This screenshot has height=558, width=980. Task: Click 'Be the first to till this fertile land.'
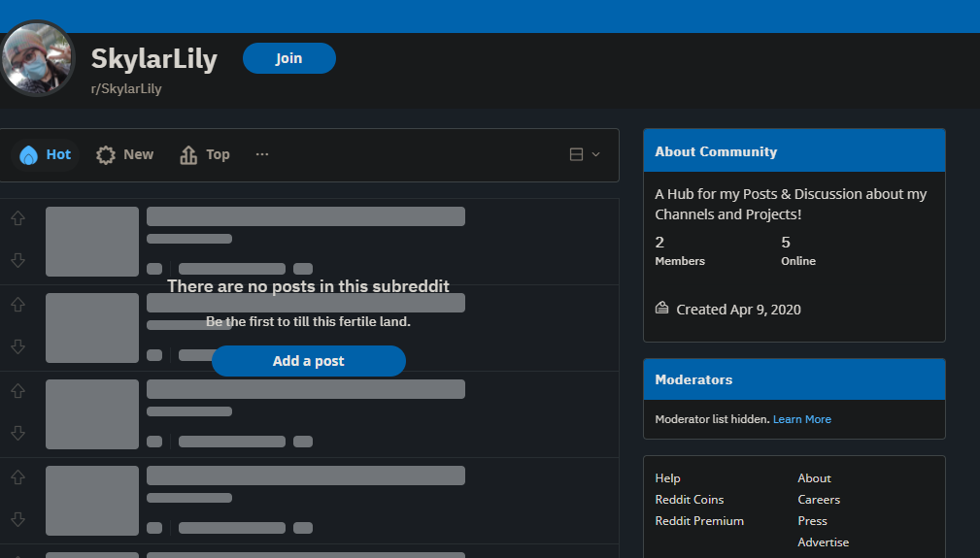click(x=308, y=321)
